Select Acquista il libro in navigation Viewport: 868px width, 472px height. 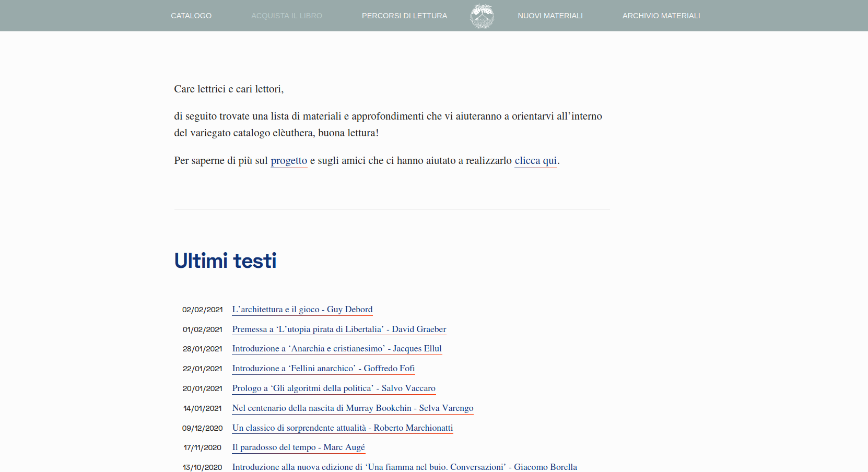pos(286,16)
